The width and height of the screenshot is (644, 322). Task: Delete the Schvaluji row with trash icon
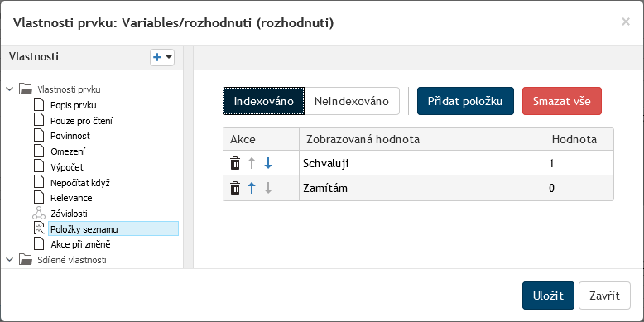pos(235,163)
